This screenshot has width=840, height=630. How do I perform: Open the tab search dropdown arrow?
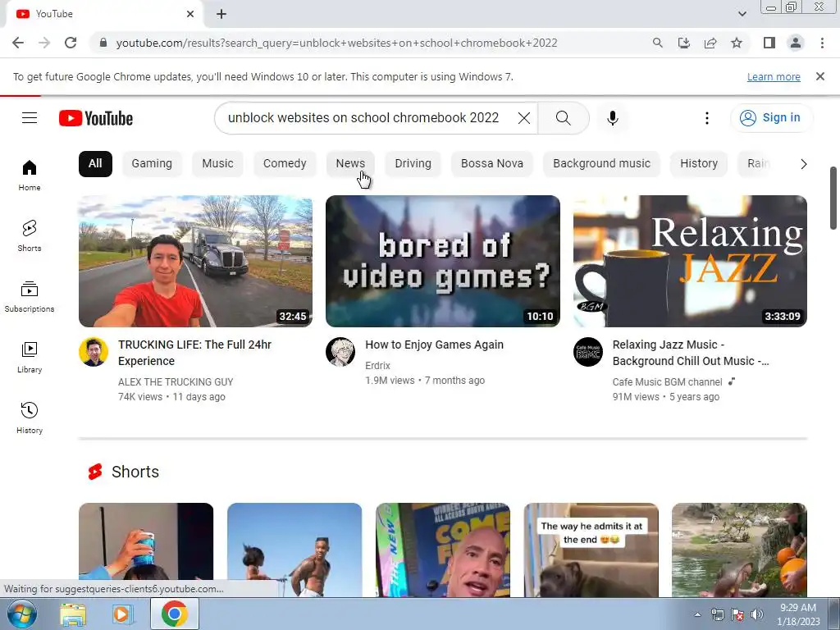[x=742, y=14]
